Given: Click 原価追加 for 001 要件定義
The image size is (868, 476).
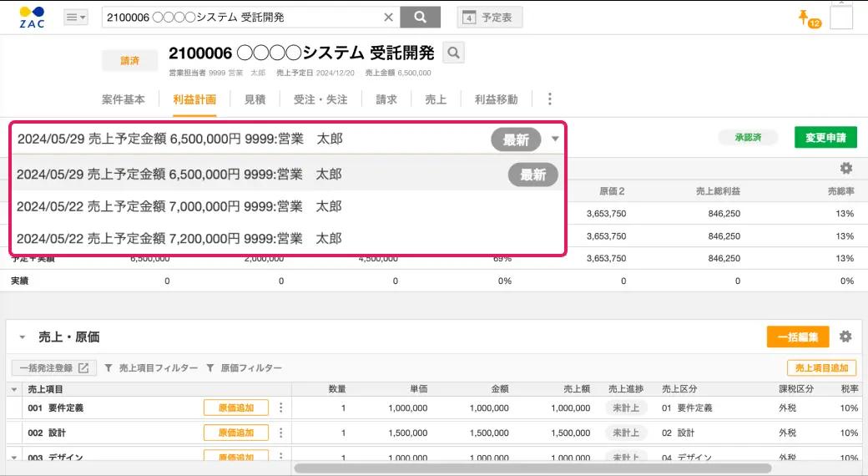Looking at the screenshot, I should pos(235,408).
